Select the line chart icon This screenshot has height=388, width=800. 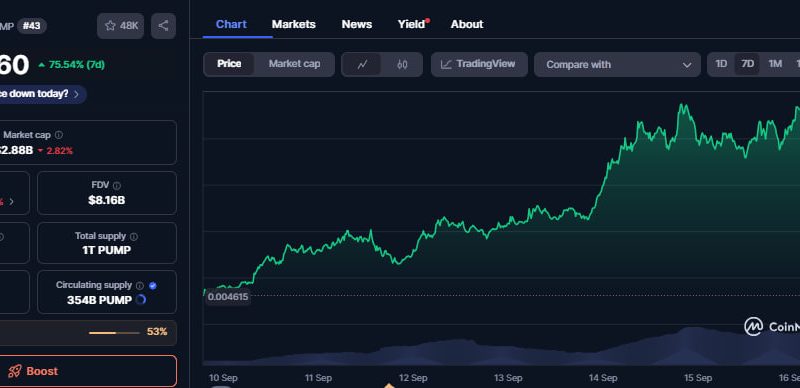pos(362,64)
